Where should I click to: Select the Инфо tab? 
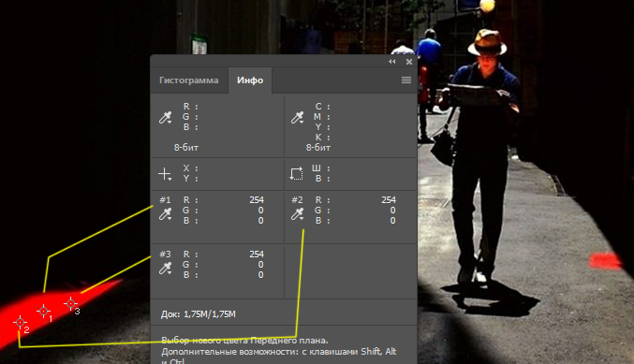point(250,80)
